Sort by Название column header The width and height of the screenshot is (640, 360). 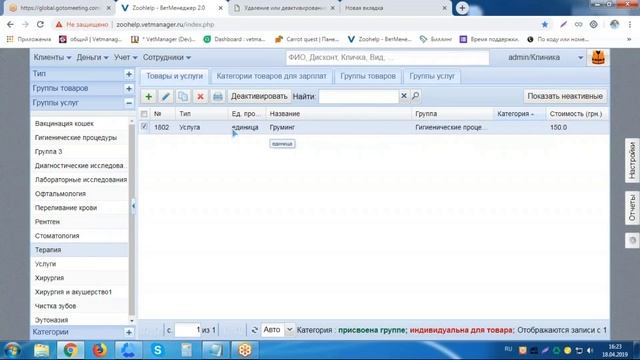[338, 114]
